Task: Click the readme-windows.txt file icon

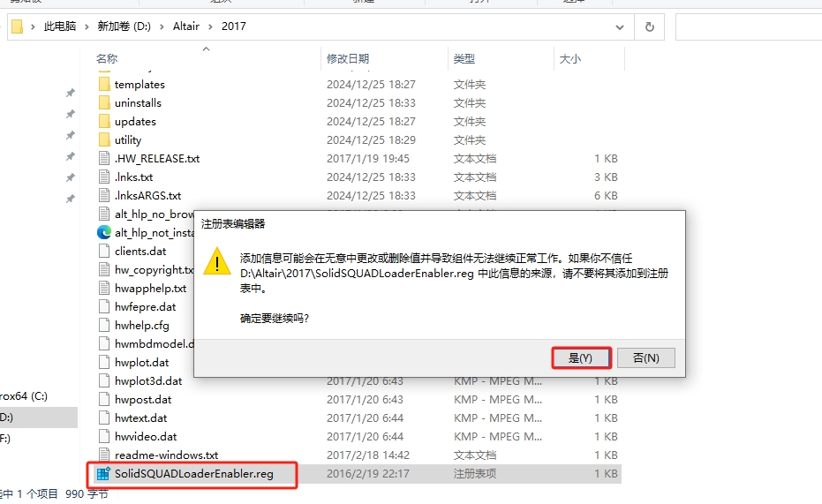Action: 104,455
